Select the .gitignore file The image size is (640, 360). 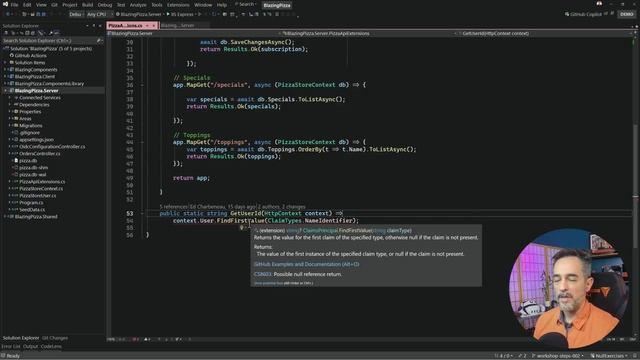pos(29,133)
